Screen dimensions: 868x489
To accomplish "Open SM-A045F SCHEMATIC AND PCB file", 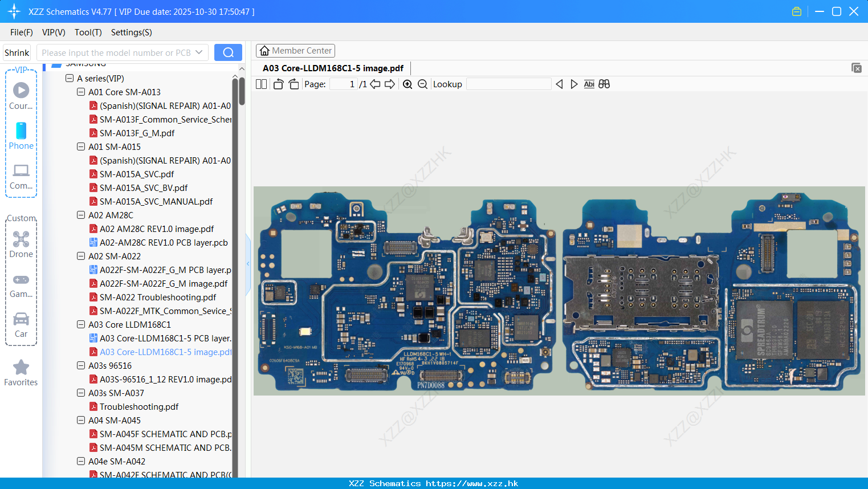I will 161,434.
